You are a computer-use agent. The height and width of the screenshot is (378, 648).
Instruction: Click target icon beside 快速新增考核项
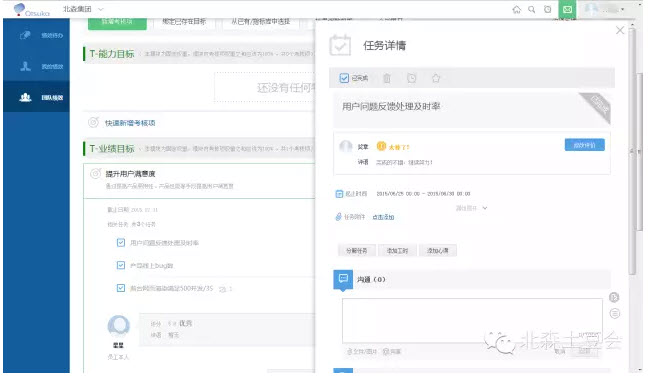click(x=93, y=123)
